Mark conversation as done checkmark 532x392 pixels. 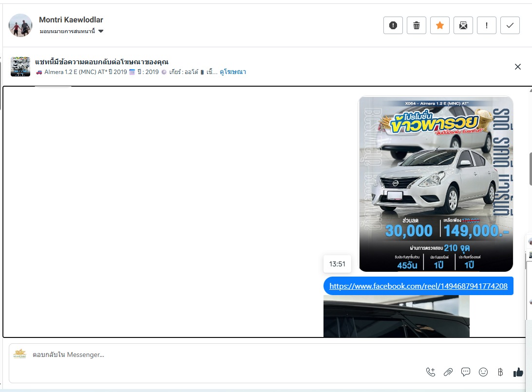pos(510,25)
